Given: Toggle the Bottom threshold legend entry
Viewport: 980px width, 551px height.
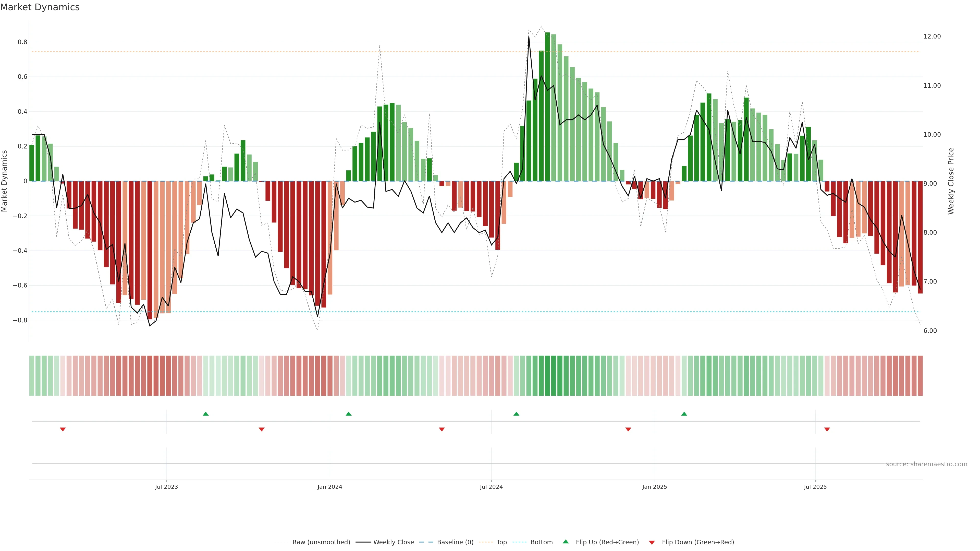Looking at the screenshot, I should [x=541, y=542].
